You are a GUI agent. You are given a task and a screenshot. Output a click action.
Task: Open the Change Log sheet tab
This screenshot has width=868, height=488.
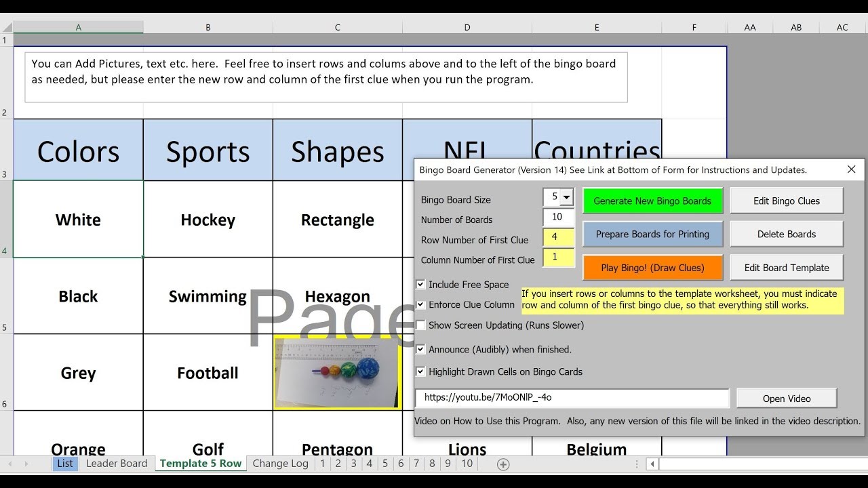point(280,464)
